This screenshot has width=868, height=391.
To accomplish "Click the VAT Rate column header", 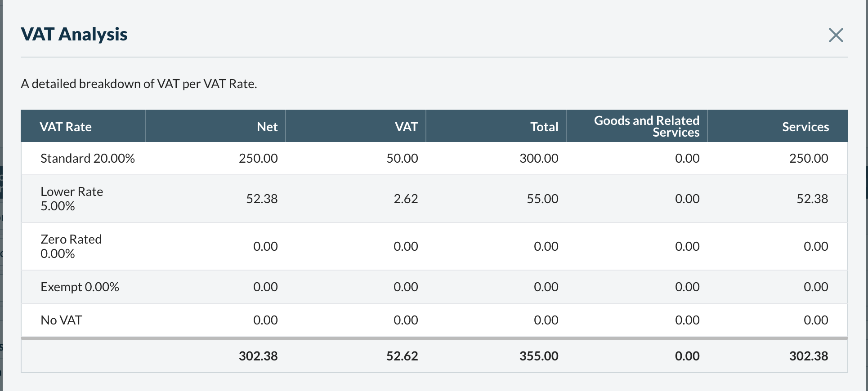I will (x=66, y=127).
